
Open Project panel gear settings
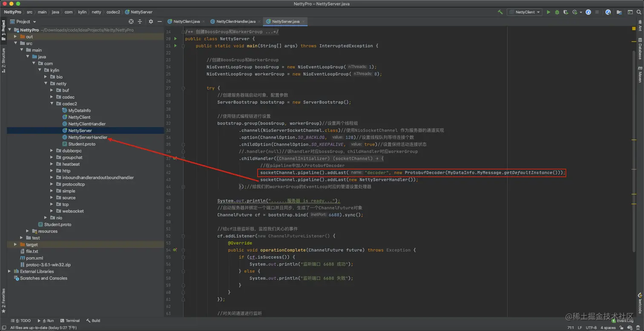[151, 21]
